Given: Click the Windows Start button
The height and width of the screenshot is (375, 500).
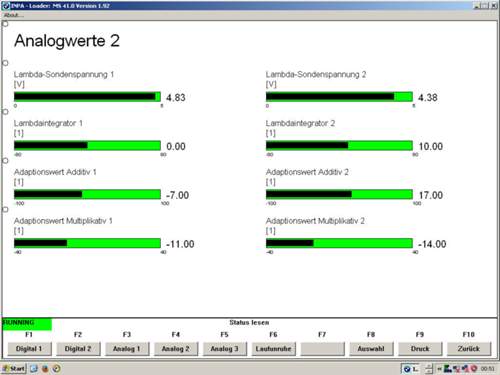Looking at the screenshot, I should [14, 368].
